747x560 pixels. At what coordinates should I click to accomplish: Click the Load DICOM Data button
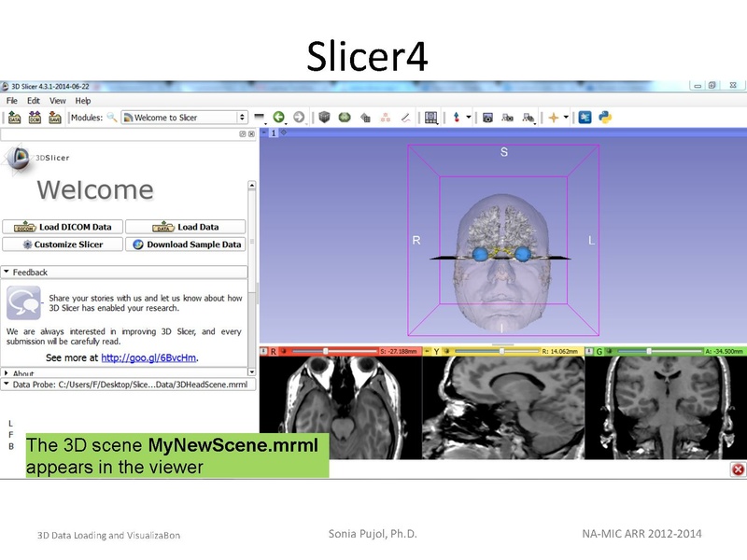coord(63,227)
